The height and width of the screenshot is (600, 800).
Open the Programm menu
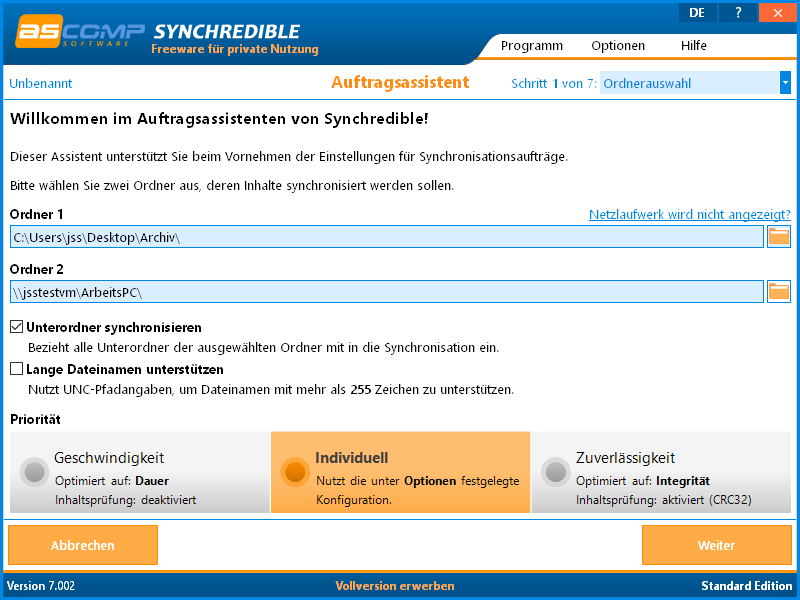point(532,45)
